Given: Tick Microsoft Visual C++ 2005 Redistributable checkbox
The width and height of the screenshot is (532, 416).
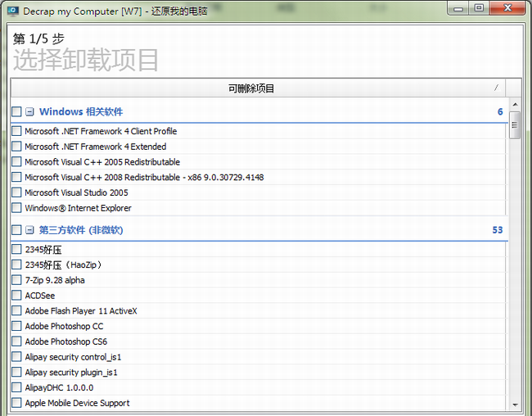Looking at the screenshot, I should (16, 162).
